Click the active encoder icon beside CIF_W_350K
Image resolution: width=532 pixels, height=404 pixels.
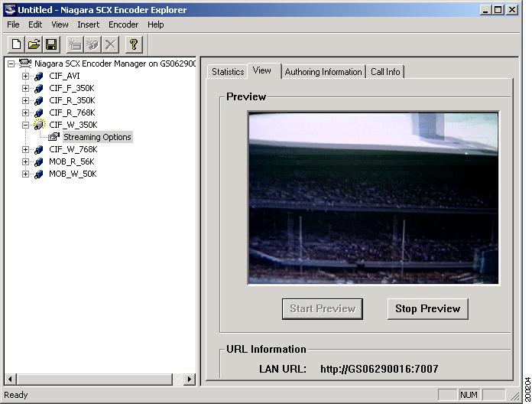tap(39, 125)
